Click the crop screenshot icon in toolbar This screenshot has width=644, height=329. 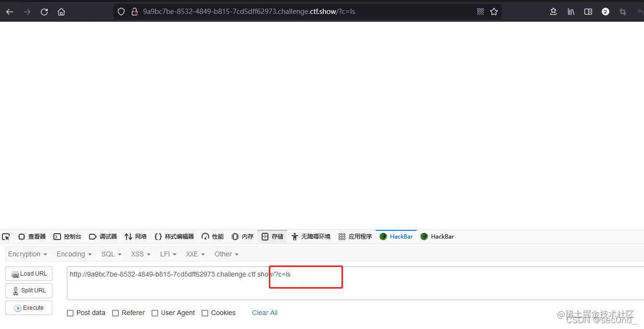click(623, 12)
